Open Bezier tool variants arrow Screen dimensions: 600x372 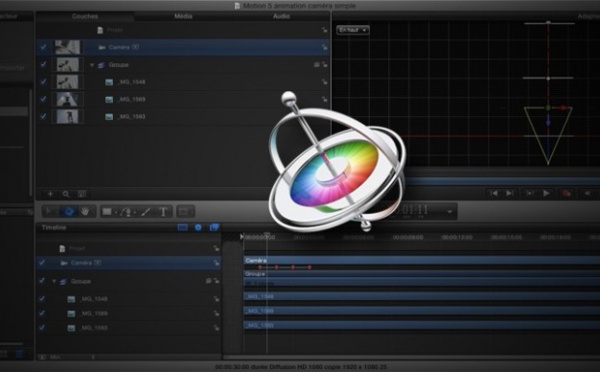135,212
